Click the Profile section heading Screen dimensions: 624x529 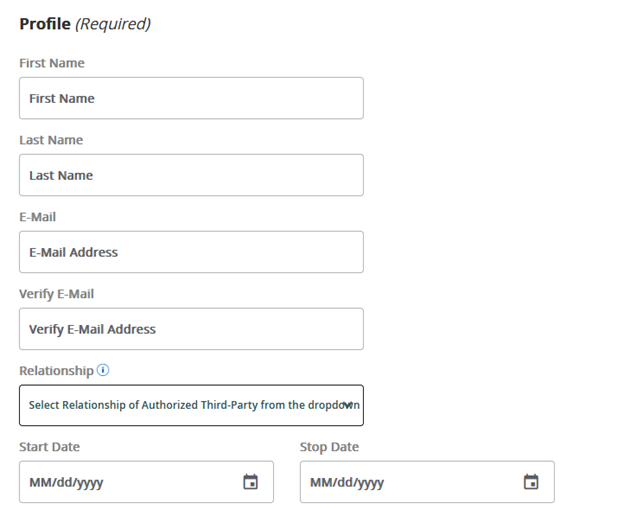[45, 23]
